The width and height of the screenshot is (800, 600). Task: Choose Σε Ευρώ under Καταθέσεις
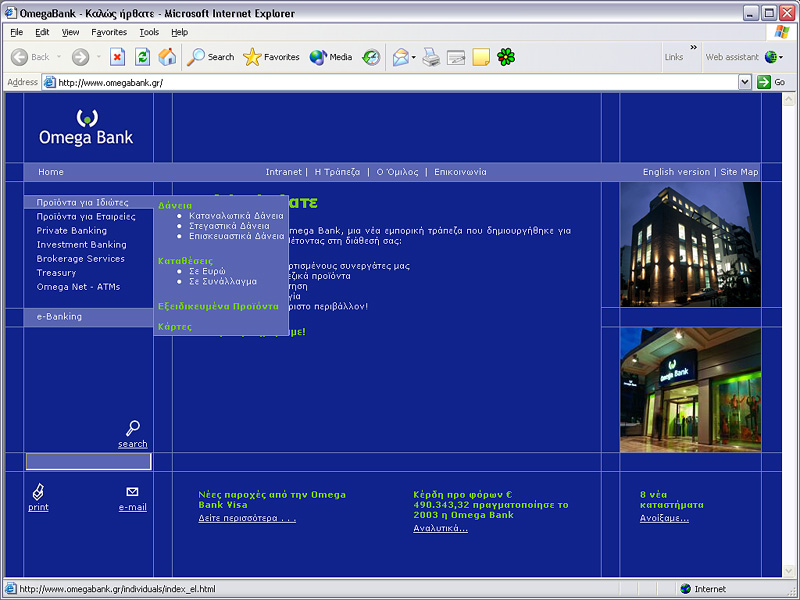click(207, 271)
